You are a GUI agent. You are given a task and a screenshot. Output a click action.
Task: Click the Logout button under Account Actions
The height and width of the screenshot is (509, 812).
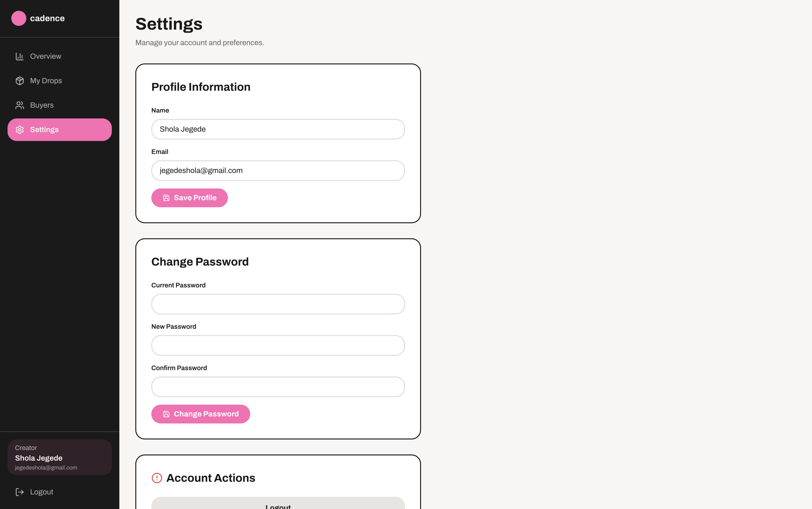278,503
